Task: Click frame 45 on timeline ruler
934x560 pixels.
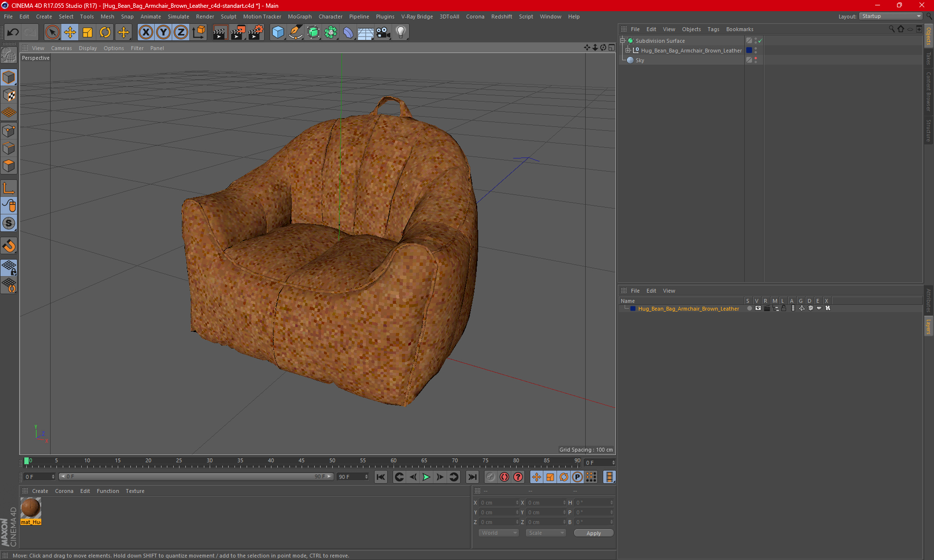Action: pos(302,461)
